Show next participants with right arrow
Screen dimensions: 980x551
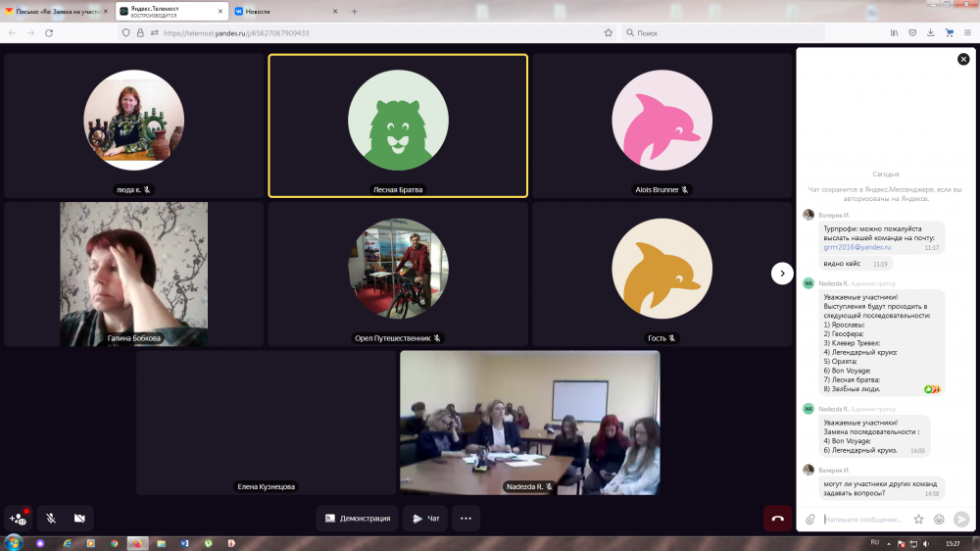(x=781, y=274)
